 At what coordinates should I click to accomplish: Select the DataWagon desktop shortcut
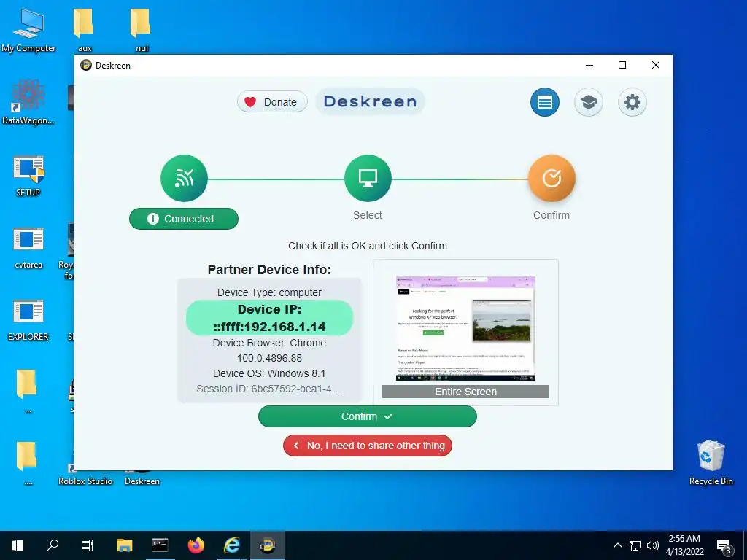click(28, 102)
